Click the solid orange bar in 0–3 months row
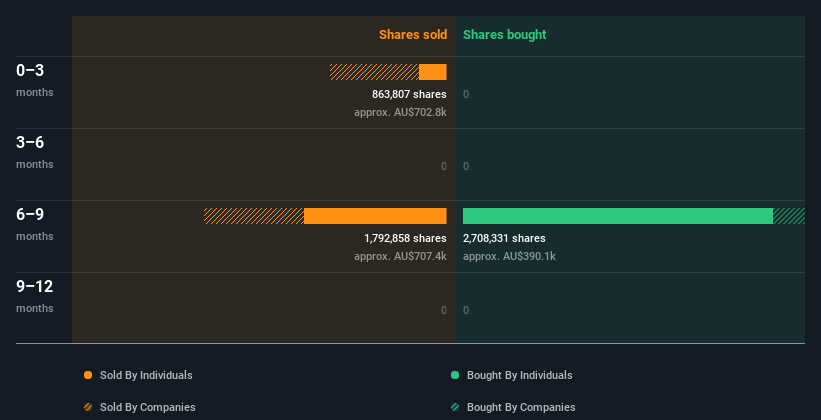This screenshot has width=821, height=420. [x=433, y=72]
